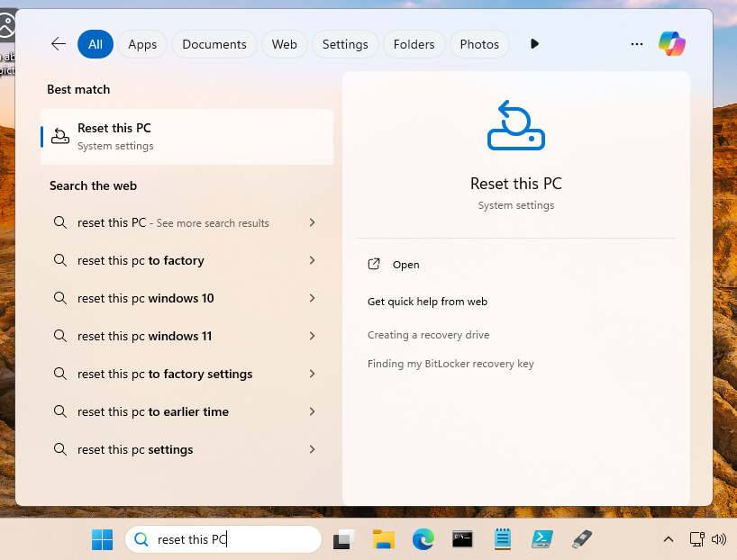The image size is (737, 560).
Task: Click the large Reset this PC preview icon
Action: 516,125
